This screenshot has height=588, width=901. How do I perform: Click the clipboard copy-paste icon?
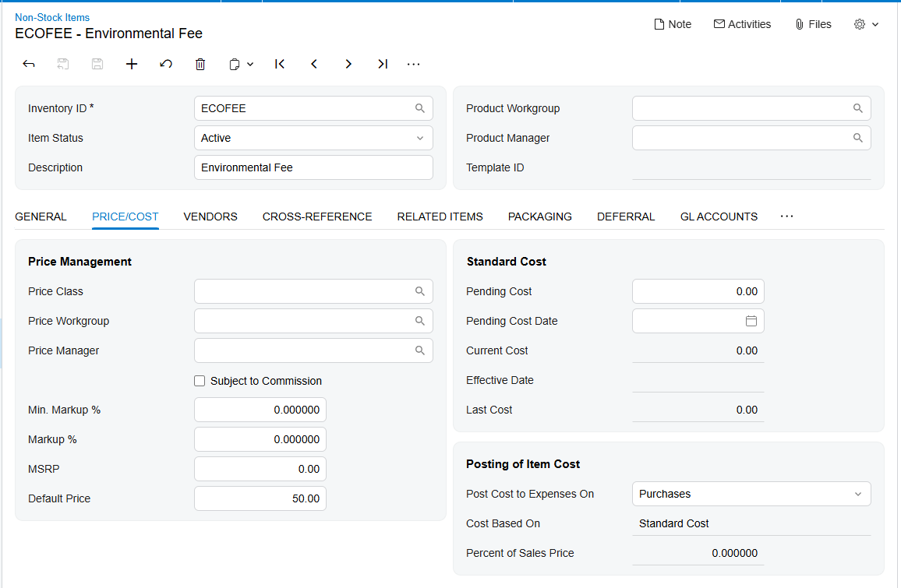click(x=235, y=65)
